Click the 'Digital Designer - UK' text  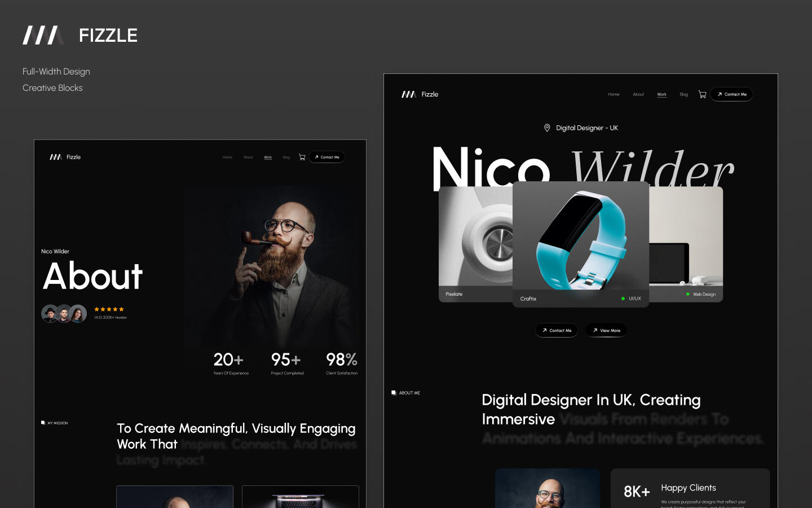[587, 128]
